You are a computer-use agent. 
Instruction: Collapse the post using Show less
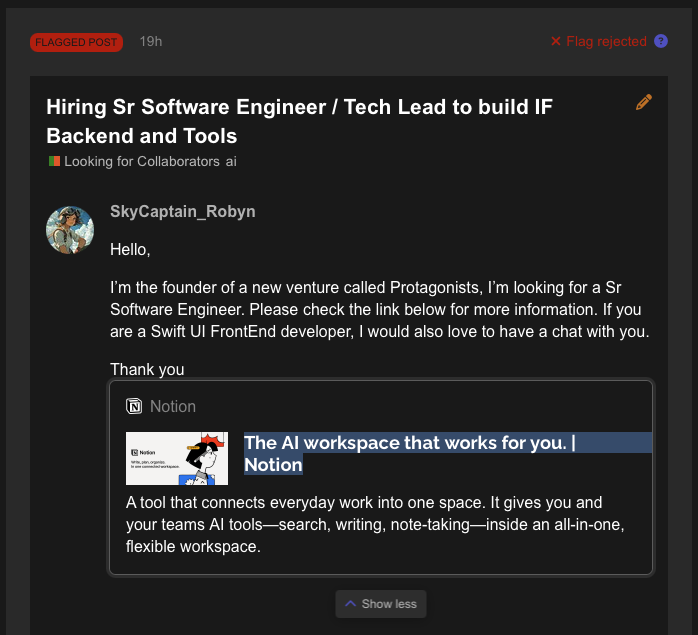(x=381, y=604)
